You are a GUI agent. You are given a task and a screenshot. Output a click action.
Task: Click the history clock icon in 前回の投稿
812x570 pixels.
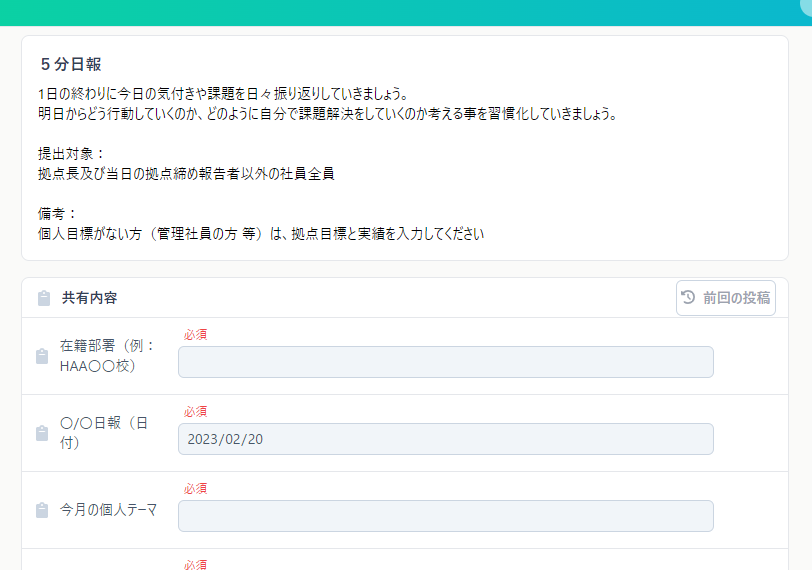coord(688,297)
